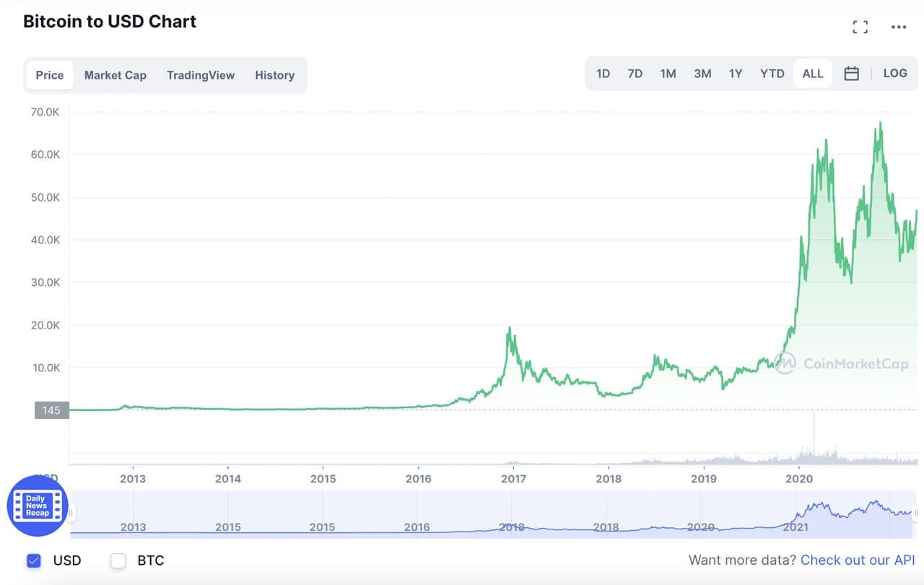This screenshot has width=924, height=585.
Task: Show the 1M time range
Action: (x=668, y=74)
